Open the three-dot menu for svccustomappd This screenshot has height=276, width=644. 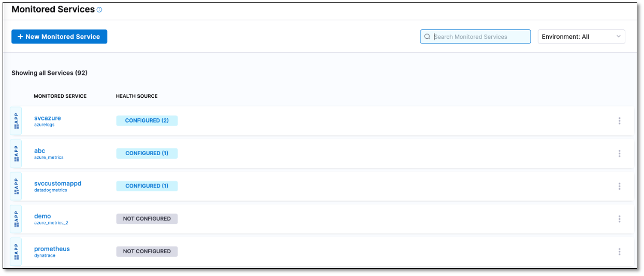619,186
